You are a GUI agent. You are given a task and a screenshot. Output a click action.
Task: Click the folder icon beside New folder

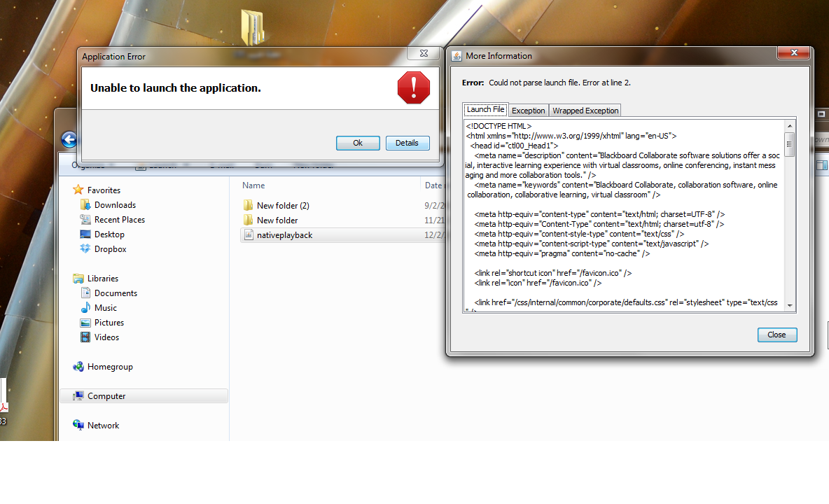(248, 220)
